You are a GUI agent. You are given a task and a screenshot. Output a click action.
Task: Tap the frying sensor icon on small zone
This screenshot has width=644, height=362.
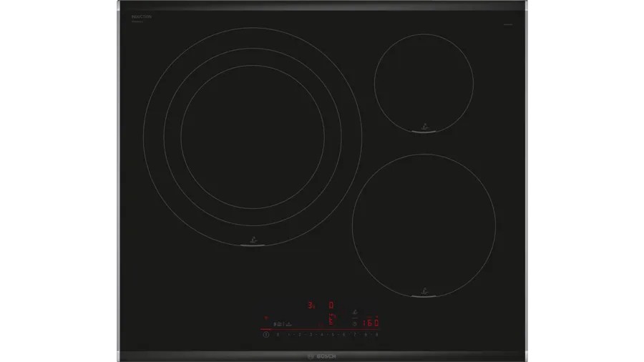point(424,127)
